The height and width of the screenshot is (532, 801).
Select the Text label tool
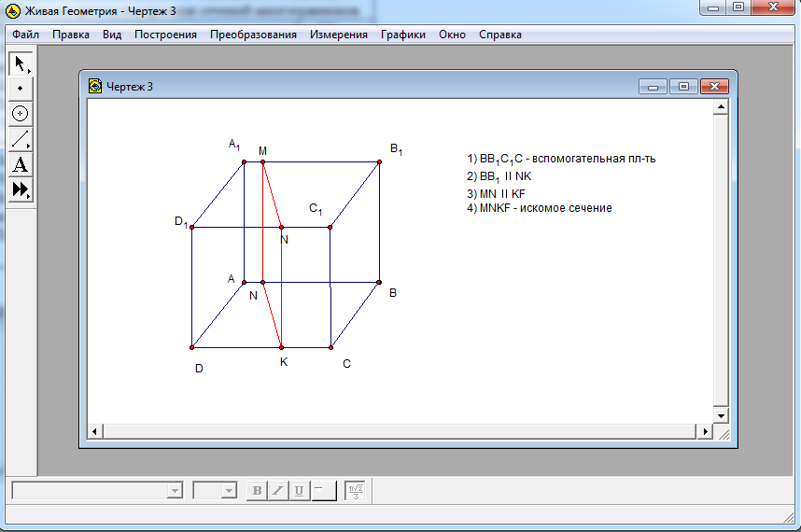pos(21,165)
